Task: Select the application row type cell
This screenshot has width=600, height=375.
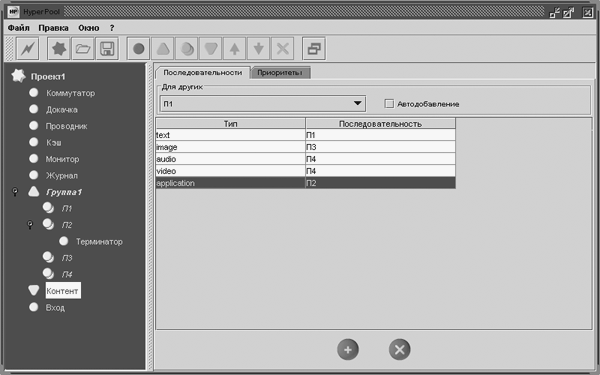Action: [x=231, y=183]
